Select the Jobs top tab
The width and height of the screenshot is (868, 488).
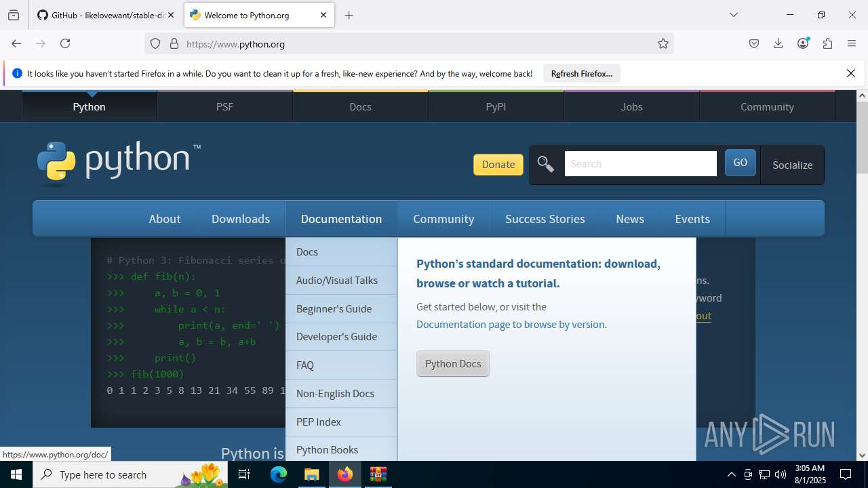(x=631, y=106)
